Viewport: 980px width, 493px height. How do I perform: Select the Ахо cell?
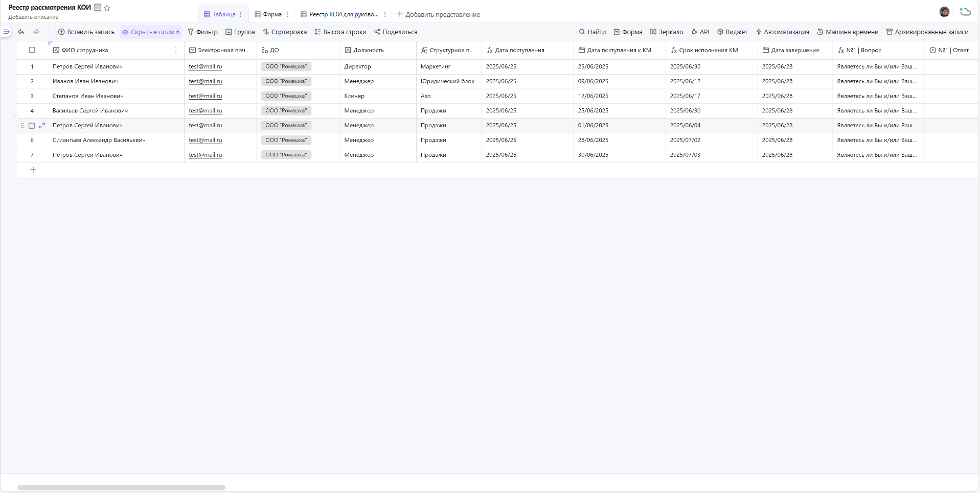pyautogui.click(x=449, y=96)
